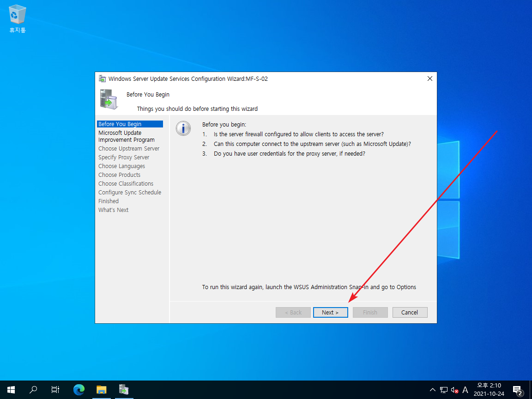This screenshot has width=532, height=399.
Task: Click the Show Desktop taskbar sliver
Action: click(x=531, y=390)
